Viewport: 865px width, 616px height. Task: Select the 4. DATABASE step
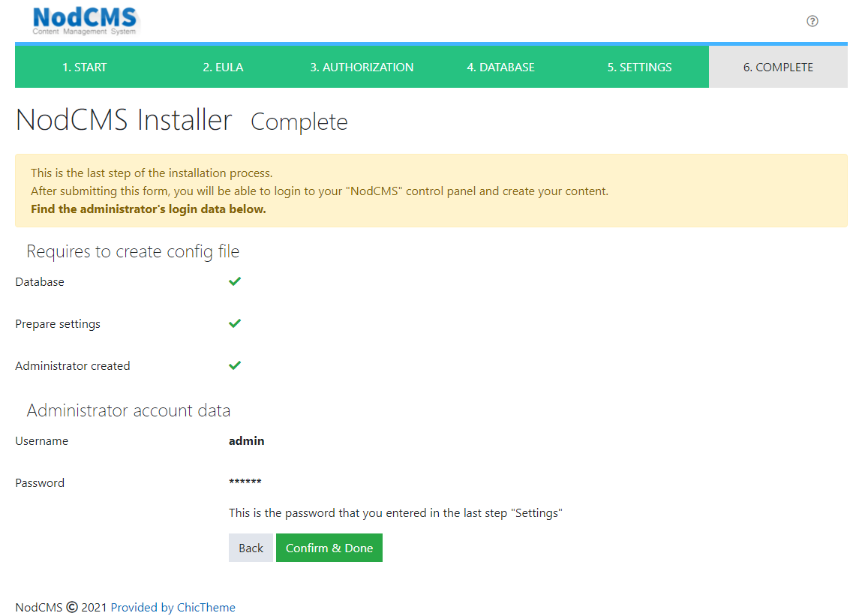point(500,68)
